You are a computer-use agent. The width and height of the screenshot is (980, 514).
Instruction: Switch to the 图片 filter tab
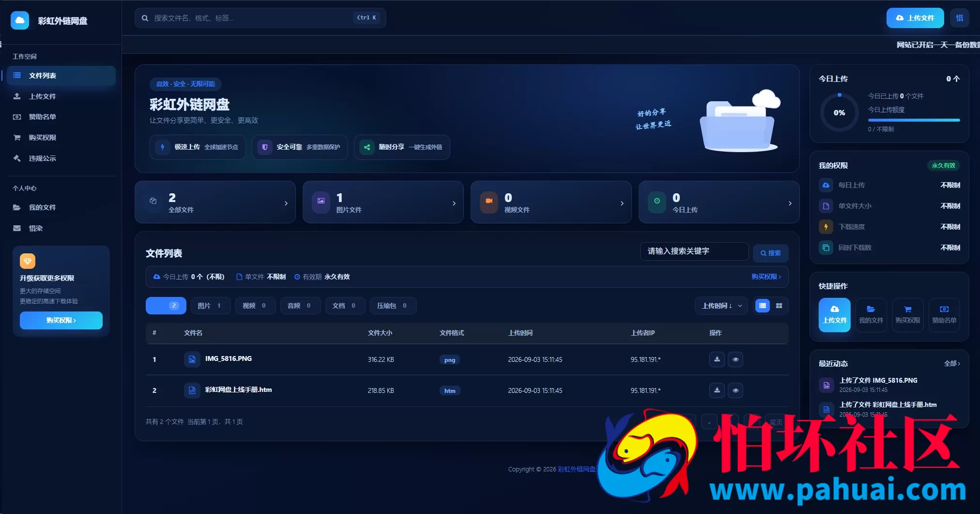(x=211, y=306)
